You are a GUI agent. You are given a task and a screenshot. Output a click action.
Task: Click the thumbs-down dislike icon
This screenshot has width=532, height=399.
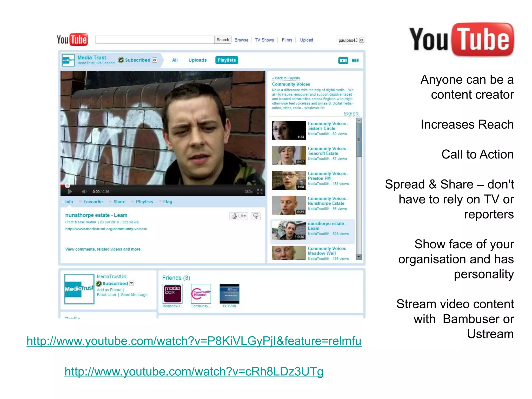coord(256,216)
